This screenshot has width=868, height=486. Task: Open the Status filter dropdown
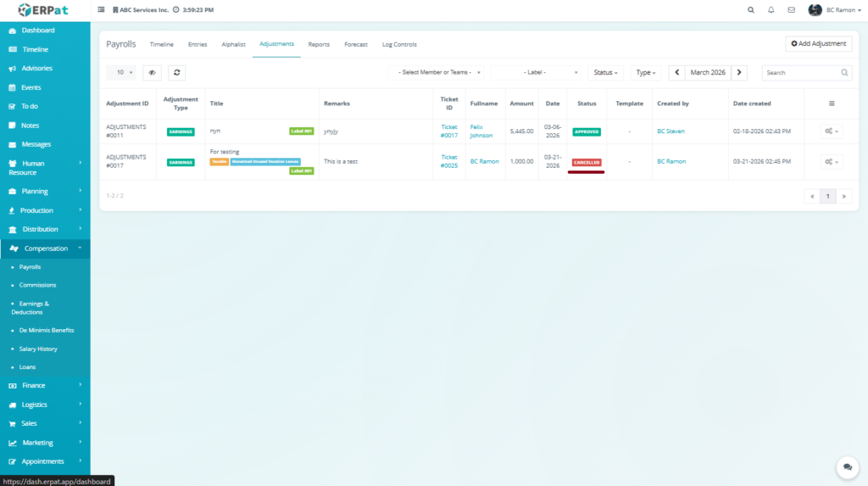pos(606,73)
